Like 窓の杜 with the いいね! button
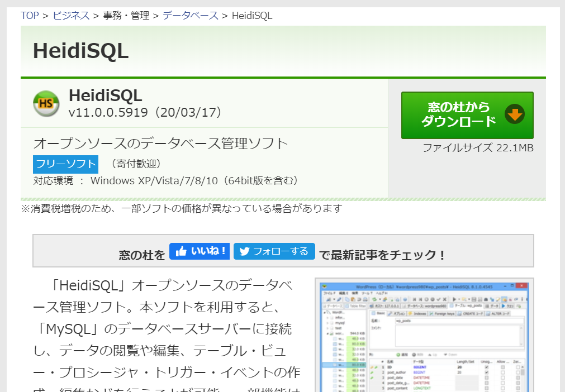The image size is (565, 392). [200, 251]
